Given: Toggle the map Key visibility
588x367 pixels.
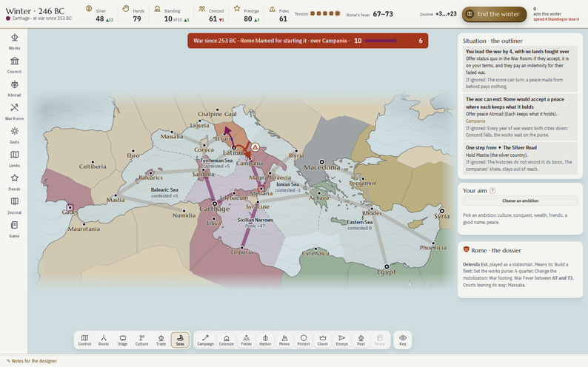Looking at the screenshot, I should point(403,340).
